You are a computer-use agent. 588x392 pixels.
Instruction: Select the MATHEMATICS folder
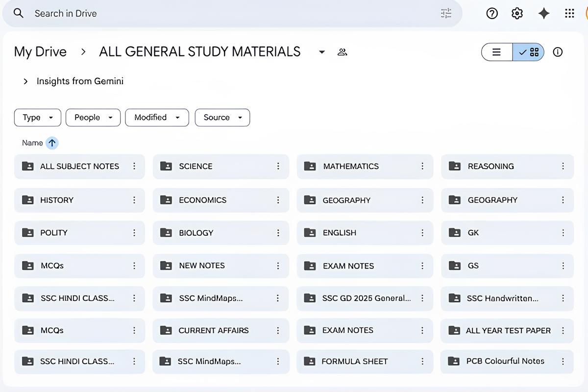click(x=365, y=166)
